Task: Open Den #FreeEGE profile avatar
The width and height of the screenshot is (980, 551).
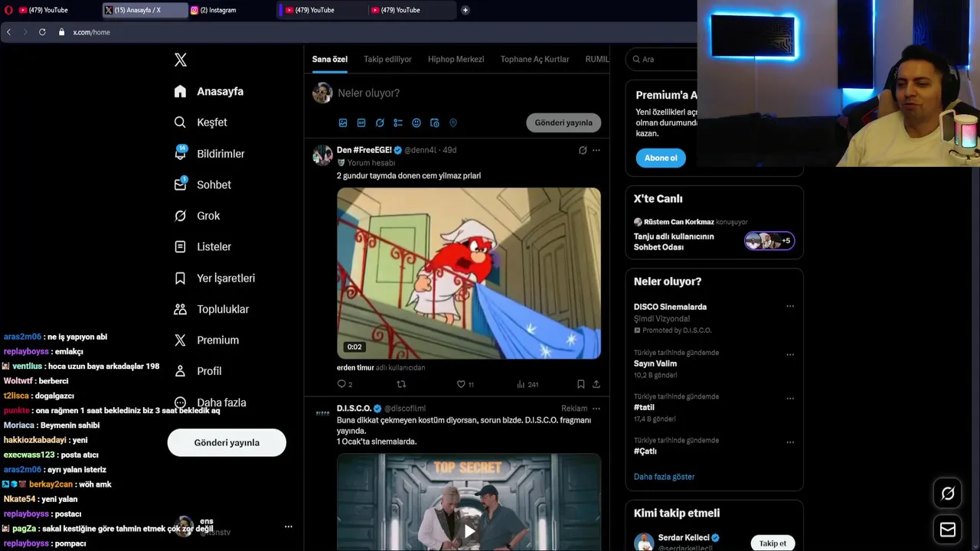Action: click(322, 155)
